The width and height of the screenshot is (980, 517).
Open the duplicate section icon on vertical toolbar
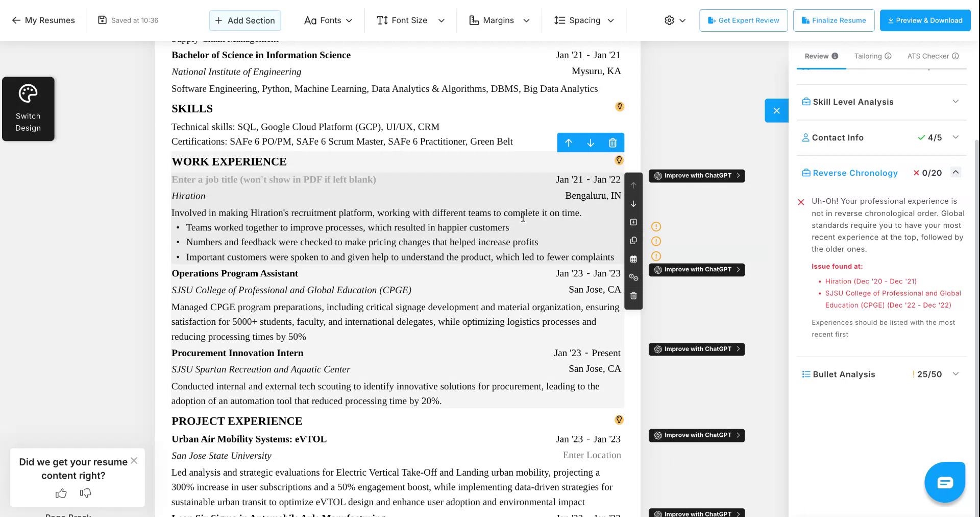[633, 240]
